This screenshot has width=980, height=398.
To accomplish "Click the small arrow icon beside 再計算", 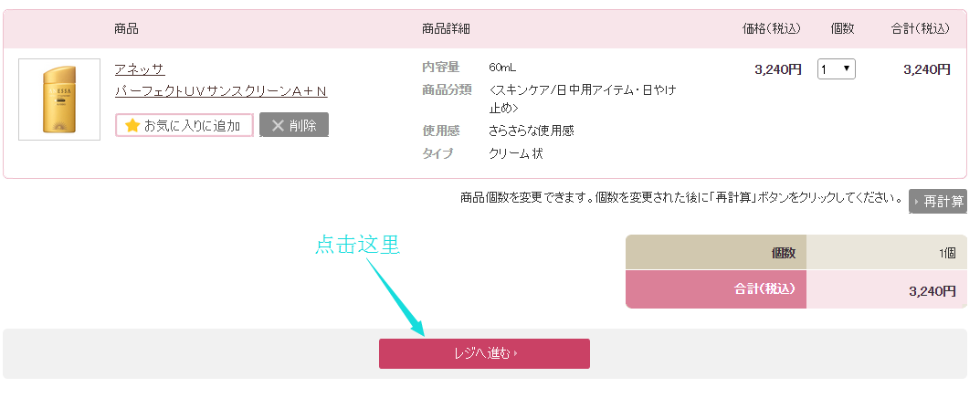I will (916, 202).
